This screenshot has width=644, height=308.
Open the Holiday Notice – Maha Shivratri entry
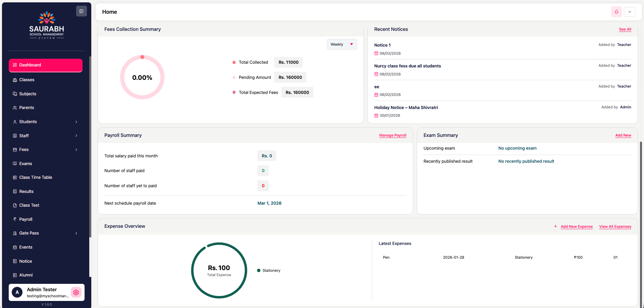coord(406,108)
